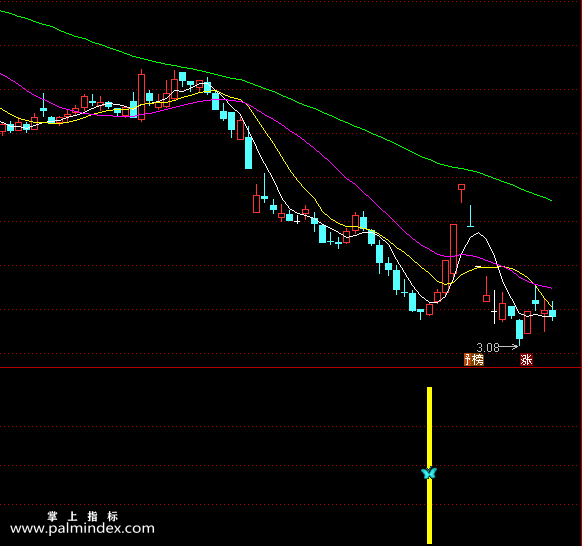
Task: Click the 掌上指标 watermark text
Action: 82,516
